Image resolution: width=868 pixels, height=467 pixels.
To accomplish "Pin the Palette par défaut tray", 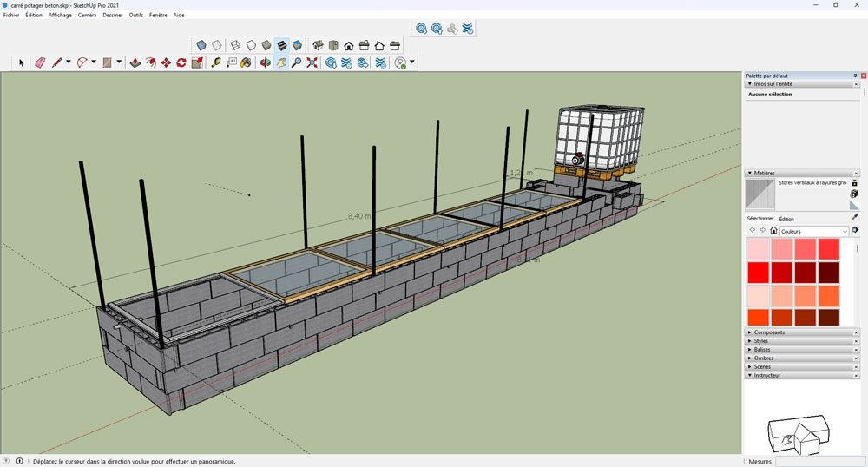I will point(855,76).
